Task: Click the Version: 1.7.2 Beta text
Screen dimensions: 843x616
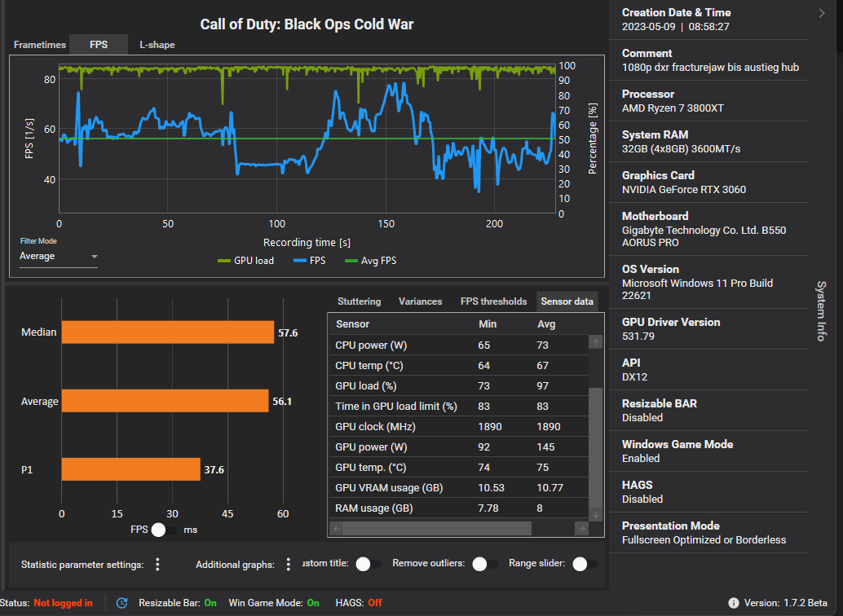Action: (785, 603)
